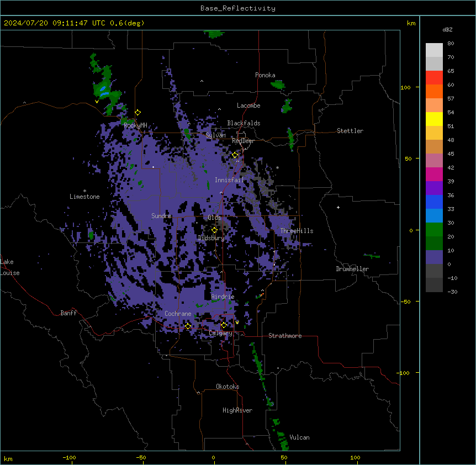Click the RedDeer city label

click(243, 141)
